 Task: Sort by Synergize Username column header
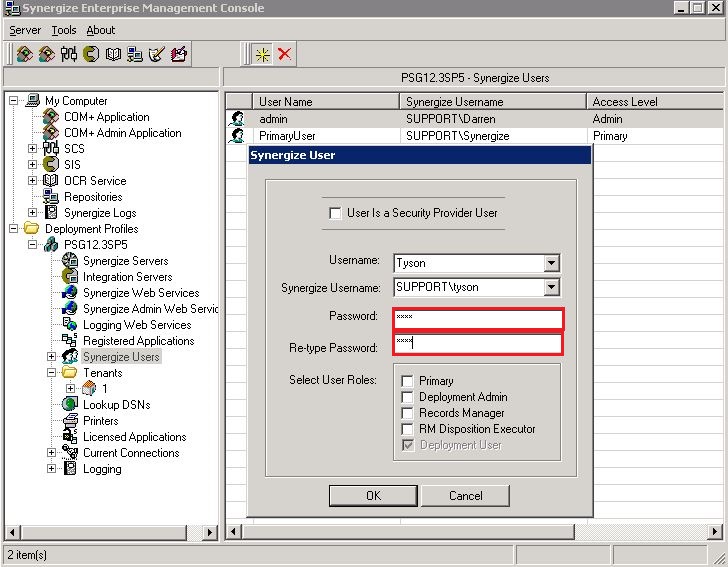tap(493, 102)
